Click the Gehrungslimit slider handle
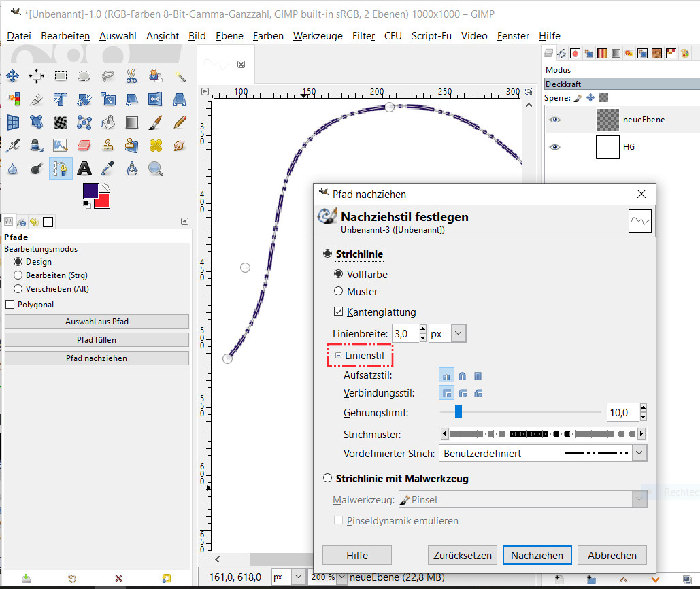The height and width of the screenshot is (589, 700). 459,411
